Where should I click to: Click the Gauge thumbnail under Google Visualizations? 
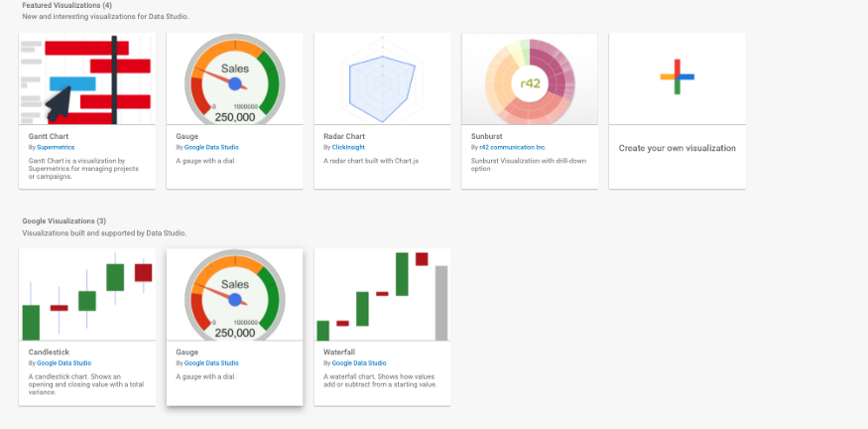[x=234, y=294]
